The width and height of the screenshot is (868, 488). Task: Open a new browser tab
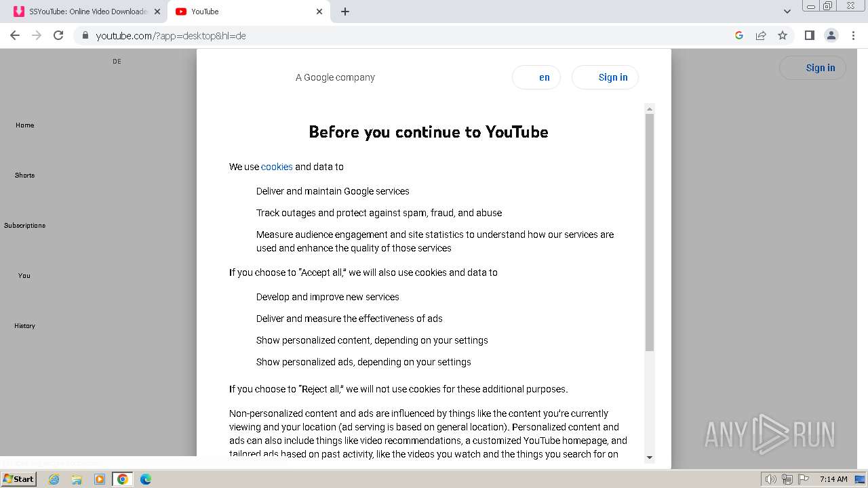[x=345, y=12]
